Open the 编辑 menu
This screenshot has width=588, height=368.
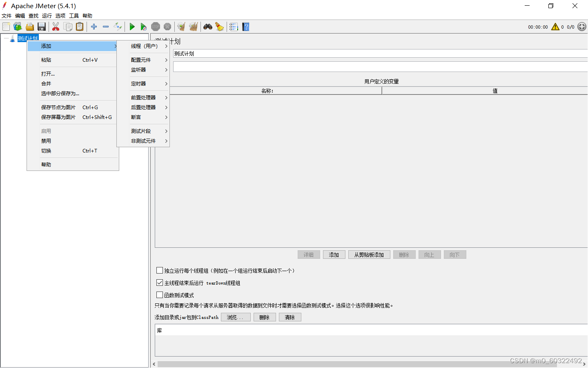tap(20, 16)
